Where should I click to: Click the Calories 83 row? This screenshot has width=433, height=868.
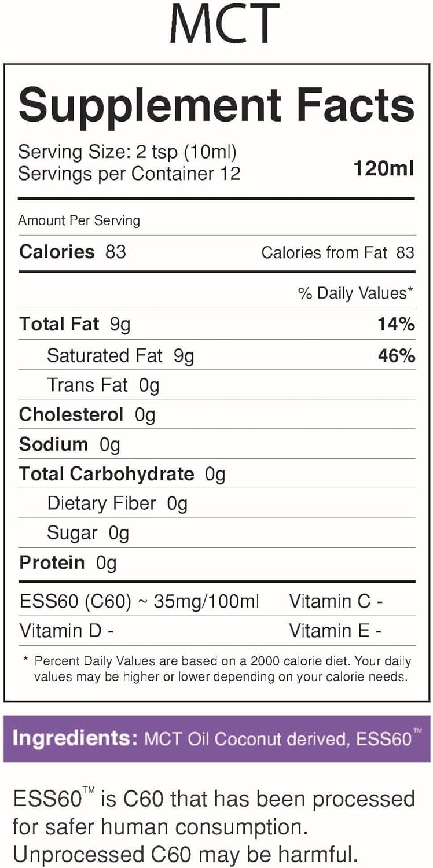(x=72, y=252)
